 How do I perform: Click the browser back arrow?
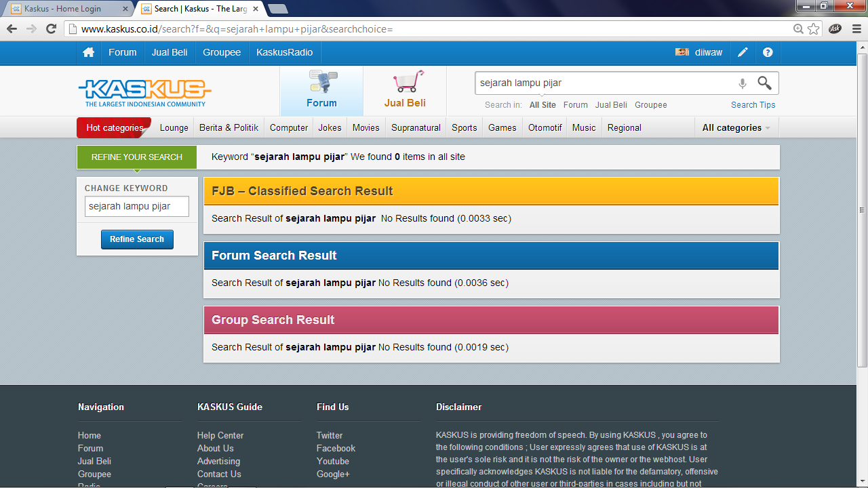12,28
